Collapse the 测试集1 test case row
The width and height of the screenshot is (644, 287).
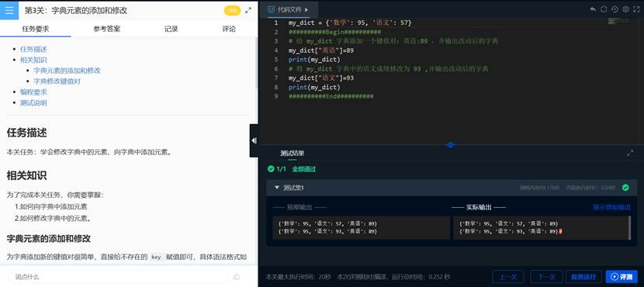click(x=277, y=187)
